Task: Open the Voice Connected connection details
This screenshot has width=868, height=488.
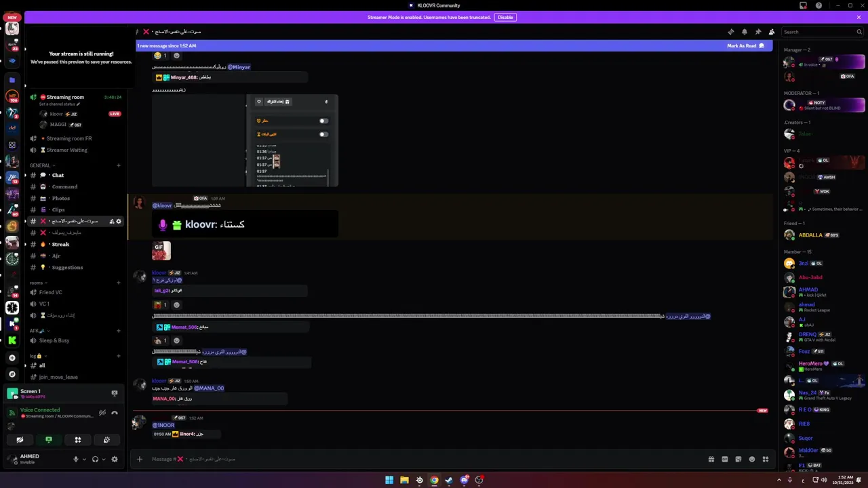Action: pos(40,410)
